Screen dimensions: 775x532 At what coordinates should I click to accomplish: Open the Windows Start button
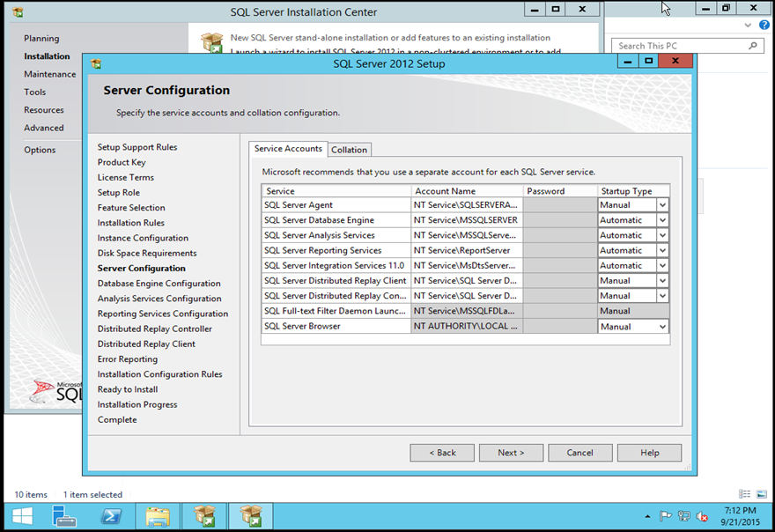coord(22,515)
